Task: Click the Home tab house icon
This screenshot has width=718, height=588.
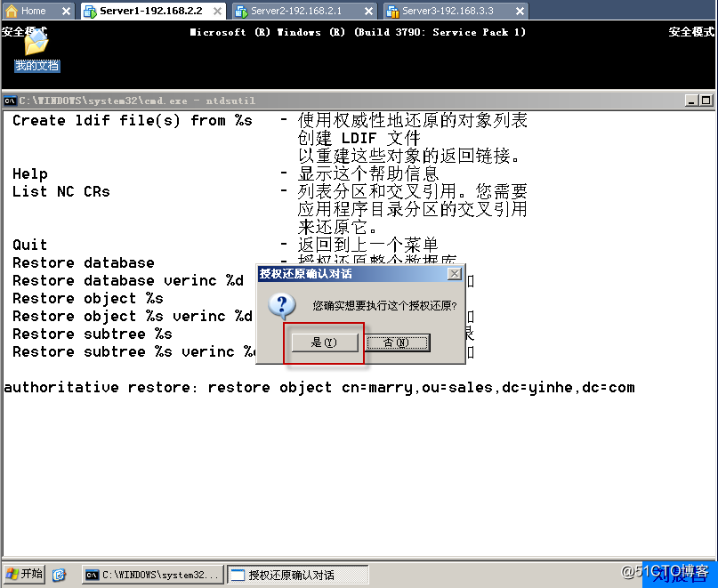Action: point(12,11)
